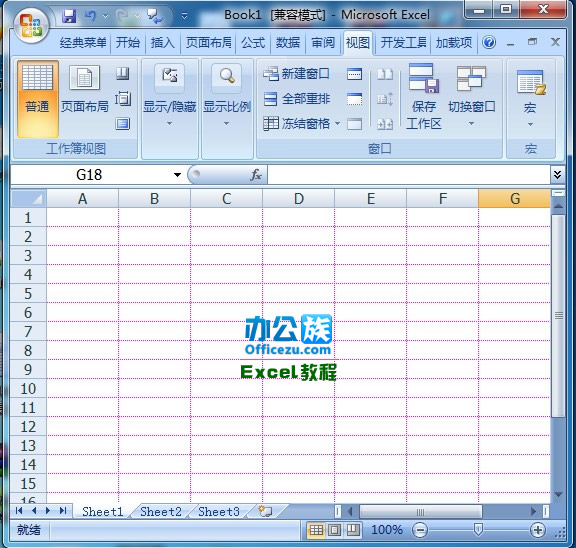Click the Select All corner button
Screen dimensions: 576x548
tap(28, 198)
